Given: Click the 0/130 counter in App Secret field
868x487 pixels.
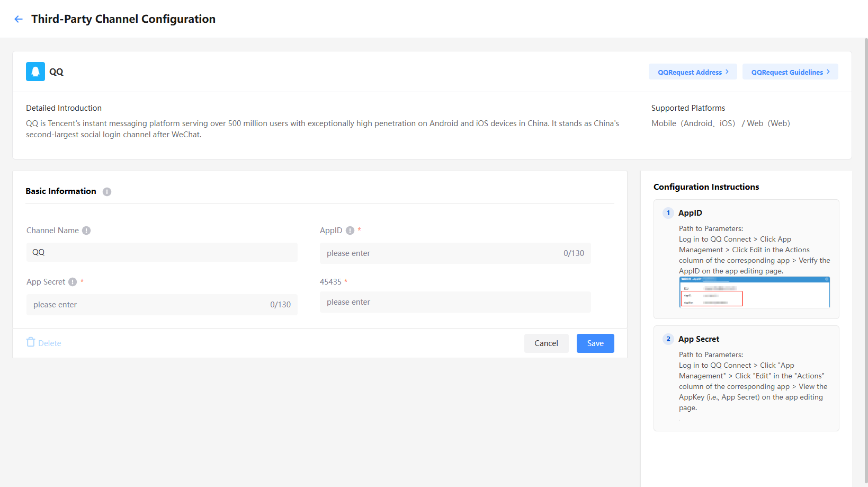Looking at the screenshot, I should 281,305.
